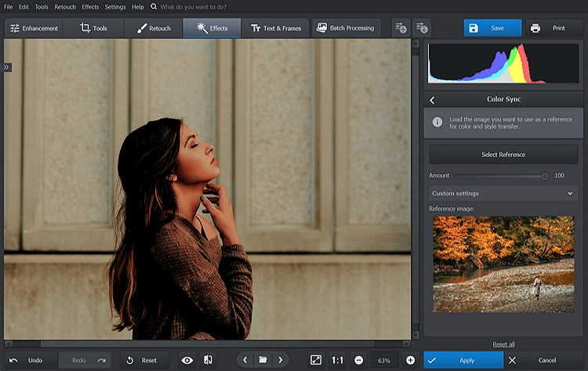This screenshot has height=371, width=588.
Task: Click the add preset icon with plus
Action: (x=401, y=27)
